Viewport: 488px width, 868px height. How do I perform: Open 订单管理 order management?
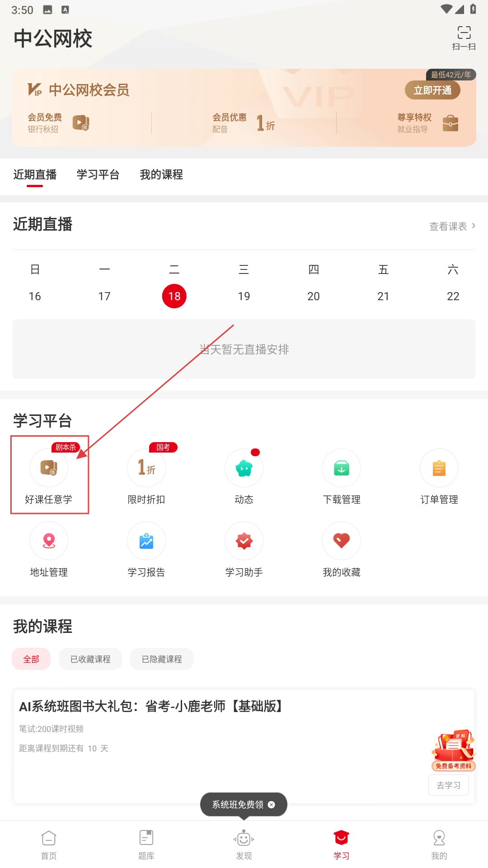(439, 468)
